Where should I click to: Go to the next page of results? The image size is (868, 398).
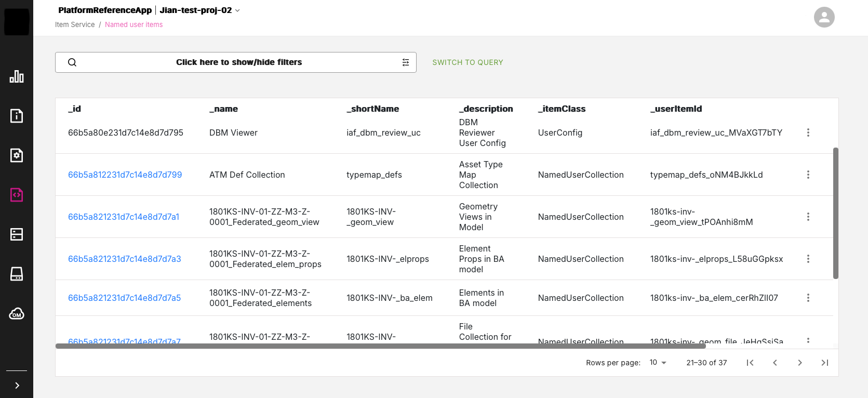click(799, 363)
